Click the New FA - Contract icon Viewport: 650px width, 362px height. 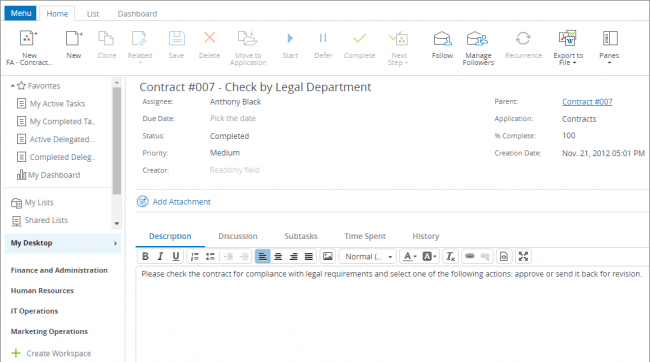[29, 39]
